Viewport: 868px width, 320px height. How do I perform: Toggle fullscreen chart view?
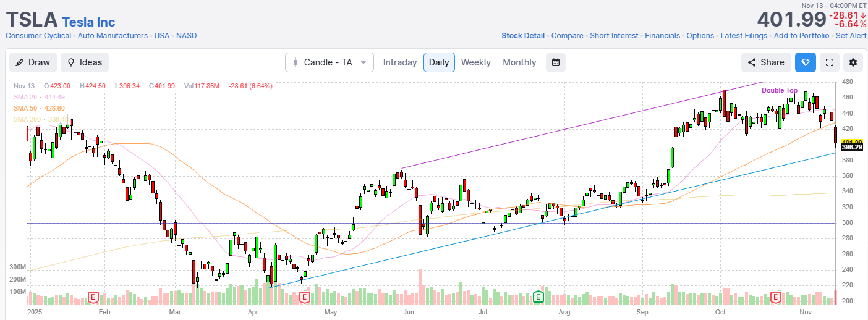[x=830, y=62]
